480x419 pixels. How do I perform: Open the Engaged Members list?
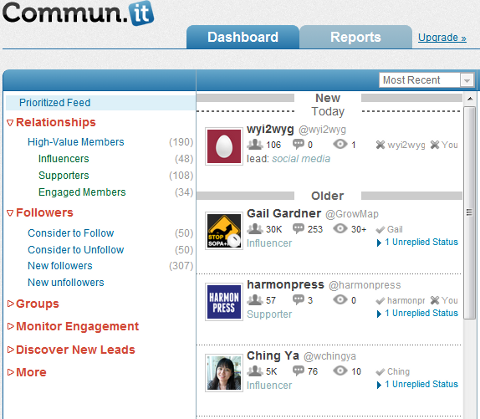[82, 192]
